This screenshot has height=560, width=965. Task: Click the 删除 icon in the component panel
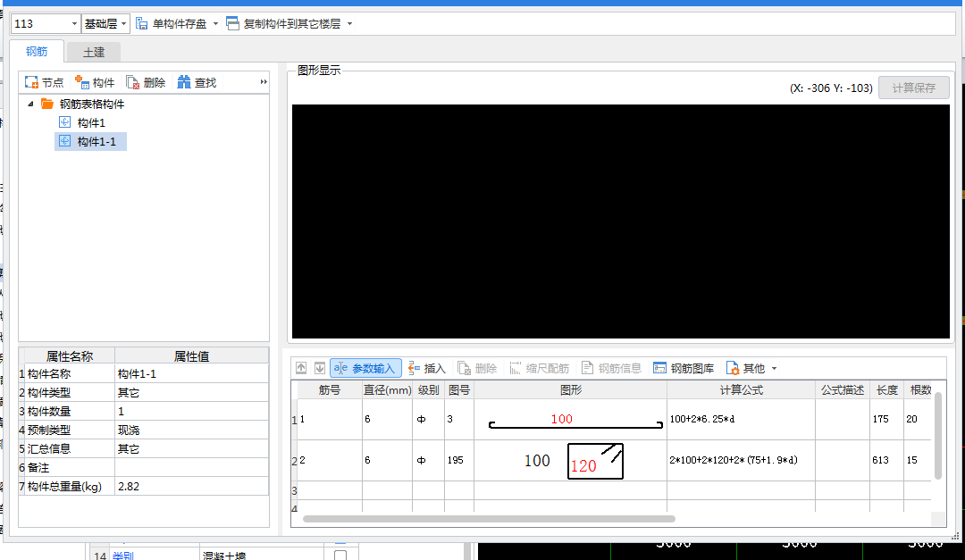click(146, 81)
